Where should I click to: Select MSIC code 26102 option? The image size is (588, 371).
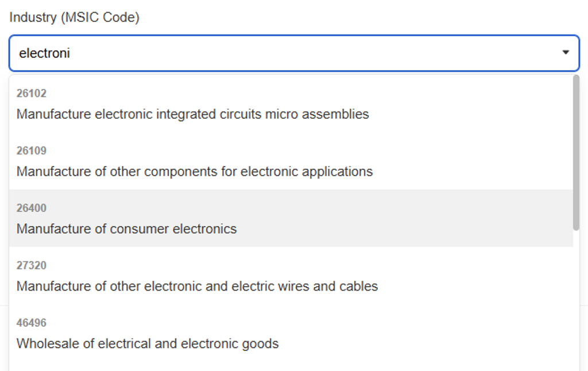(32, 93)
